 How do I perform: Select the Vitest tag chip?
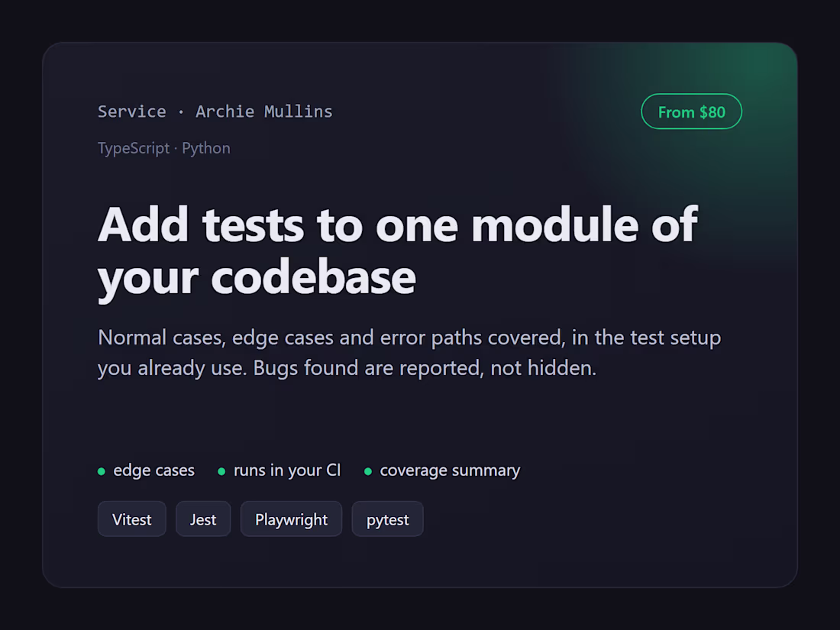click(x=132, y=519)
